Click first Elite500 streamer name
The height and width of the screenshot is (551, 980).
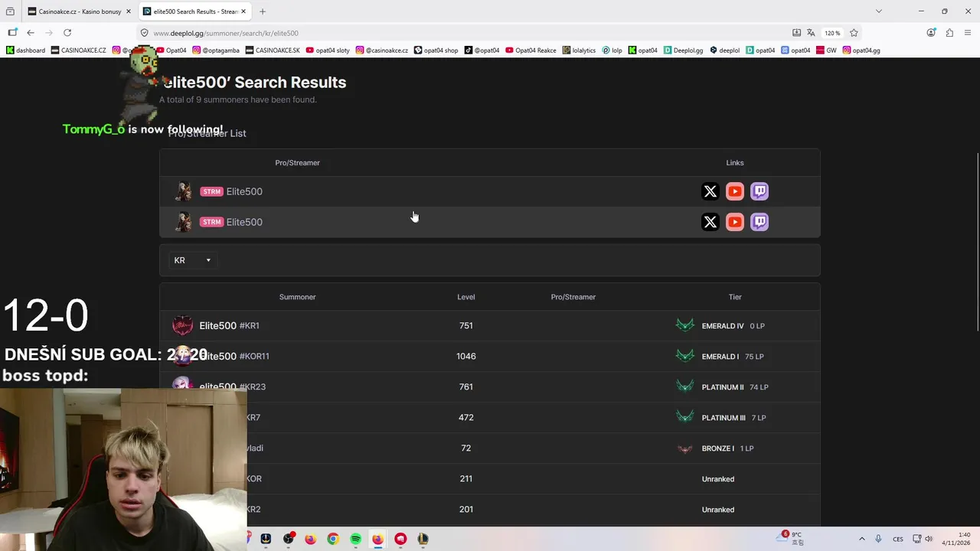click(x=244, y=191)
